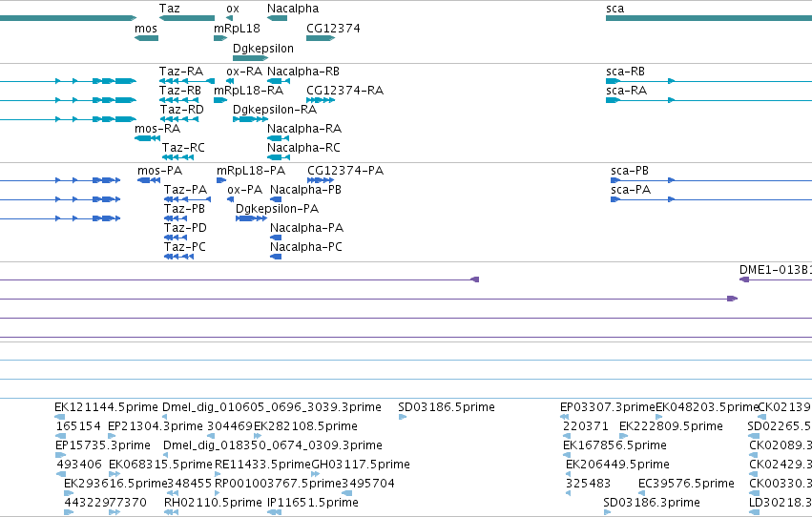Screen dimensions: 812x517
Task: Click the ox-RA transcript label
Action: [x=244, y=72]
